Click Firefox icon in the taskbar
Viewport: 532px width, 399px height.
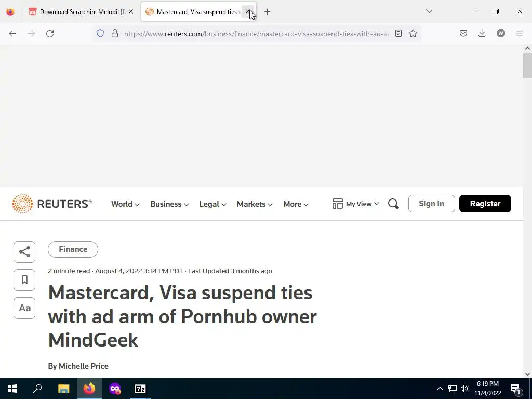tap(89, 389)
